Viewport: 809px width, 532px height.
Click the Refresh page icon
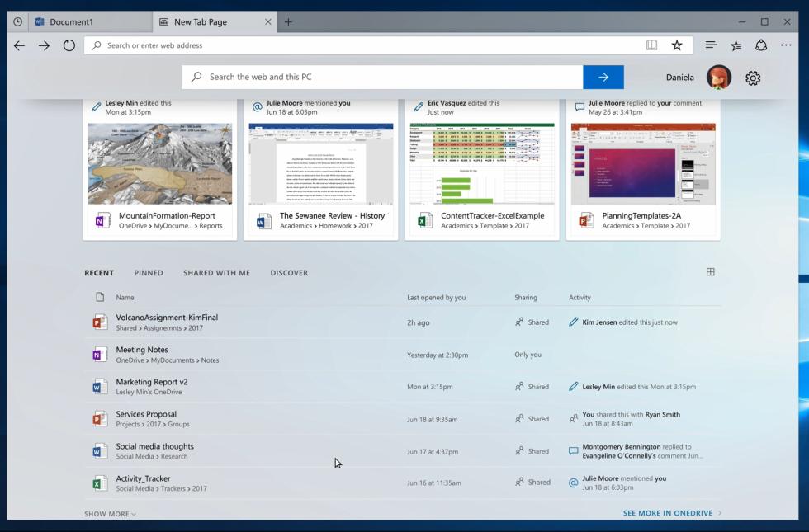[x=69, y=45]
